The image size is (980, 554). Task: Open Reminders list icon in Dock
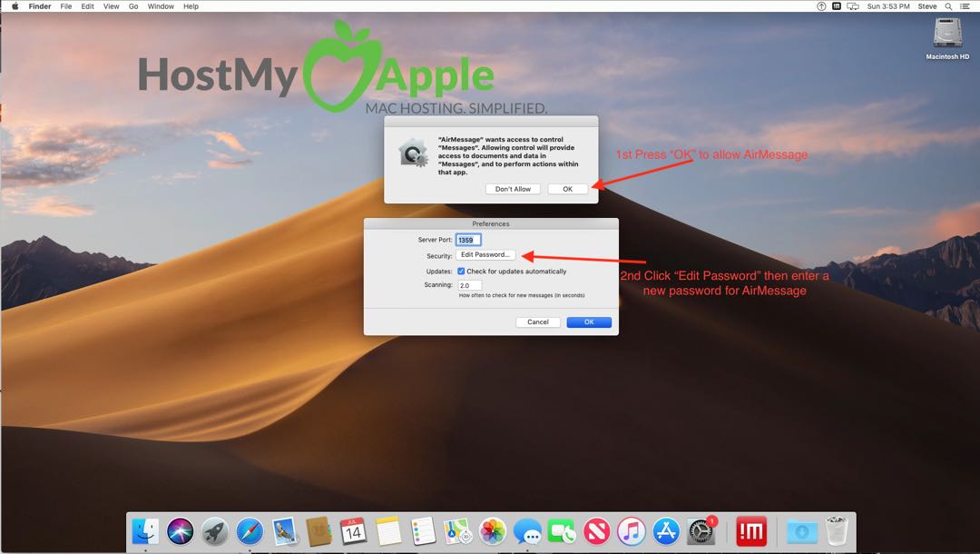tap(423, 532)
